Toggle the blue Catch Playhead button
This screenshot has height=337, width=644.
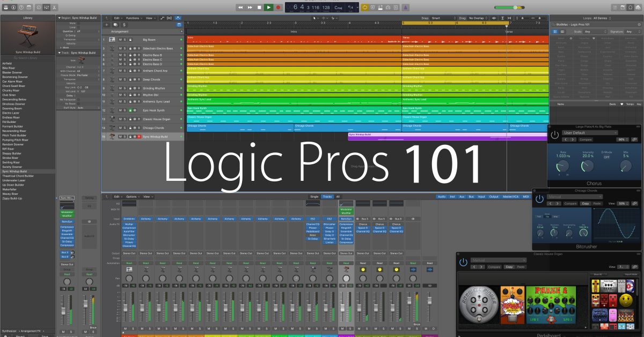click(x=179, y=18)
